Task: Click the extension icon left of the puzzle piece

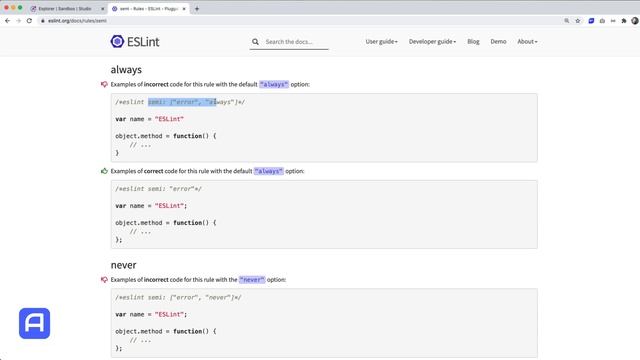Action: tap(613, 20)
